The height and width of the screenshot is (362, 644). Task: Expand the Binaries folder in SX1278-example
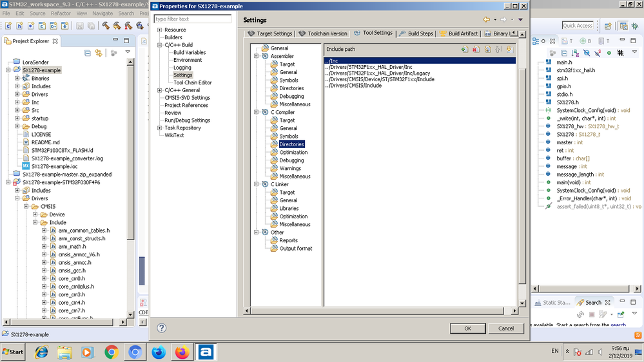(17, 78)
